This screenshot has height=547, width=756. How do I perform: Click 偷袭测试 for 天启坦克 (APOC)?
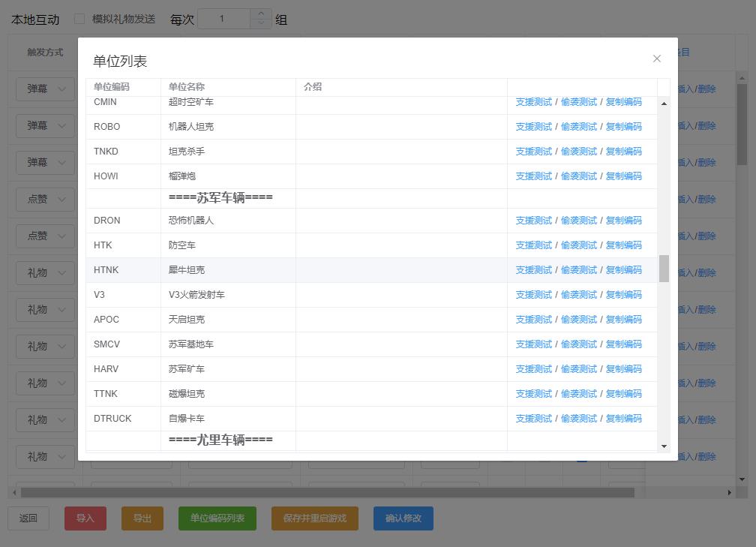[x=578, y=320]
